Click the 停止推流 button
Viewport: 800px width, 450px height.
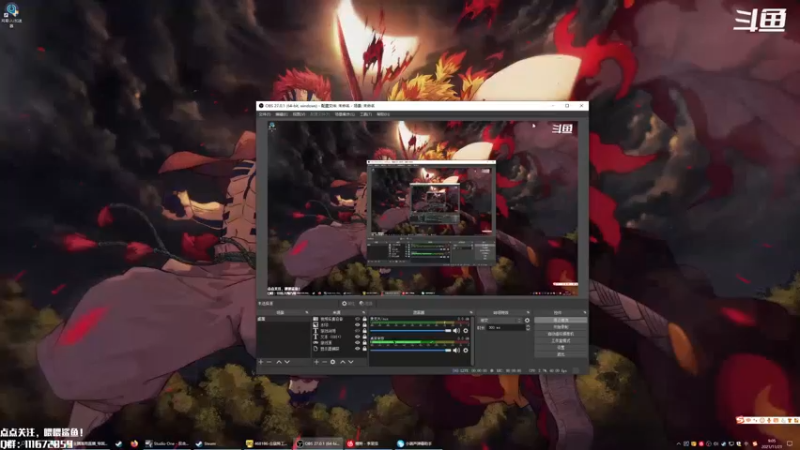pyautogui.click(x=561, y=320)
